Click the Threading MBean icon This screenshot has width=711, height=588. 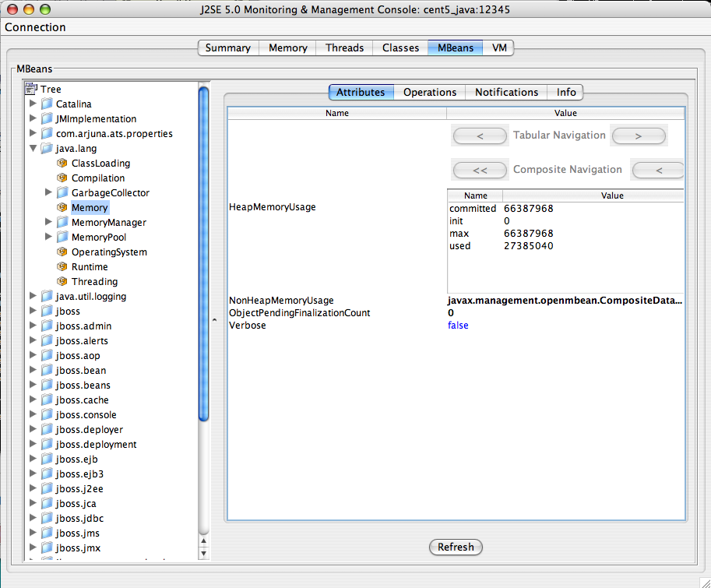[62, 281]
